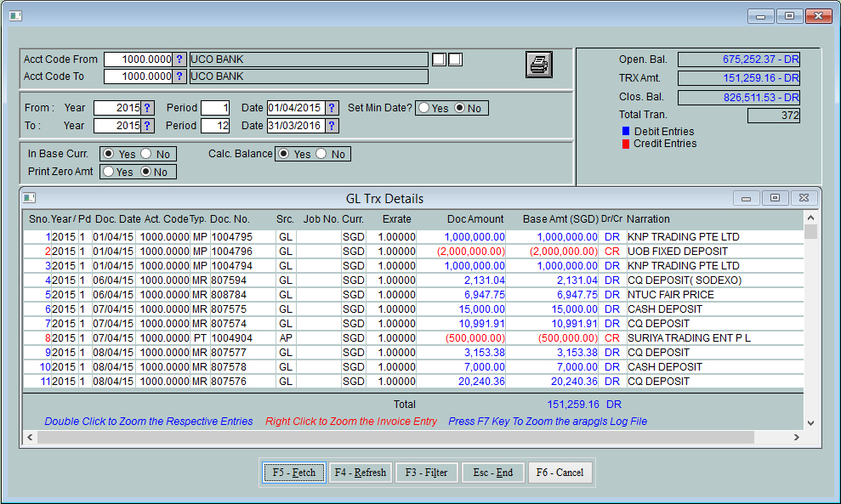Image resolution: width=841 pixels, height=504 pixels.
Task: Open lookup for Acct Code To
Action: click(179, 76)
